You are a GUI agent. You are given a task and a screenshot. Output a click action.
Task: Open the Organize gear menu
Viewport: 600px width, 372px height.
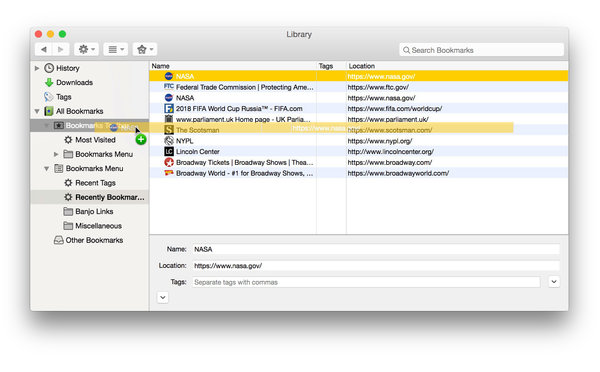pos(86,49)
